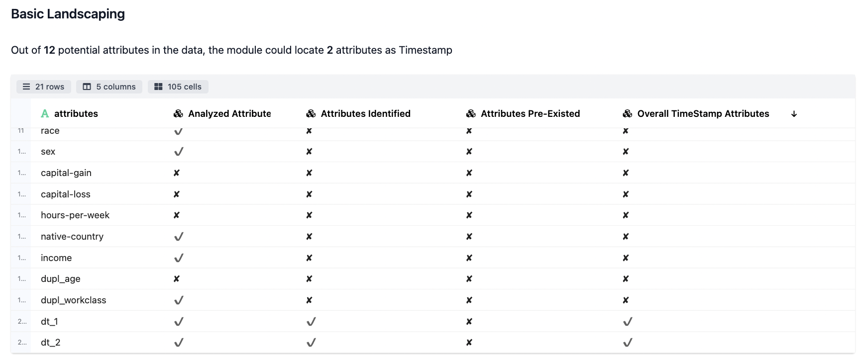Viewport: 868px width, 361px height.
Task: Click the rows list icon beside 21 rows
Action: [x=26, y=87]
